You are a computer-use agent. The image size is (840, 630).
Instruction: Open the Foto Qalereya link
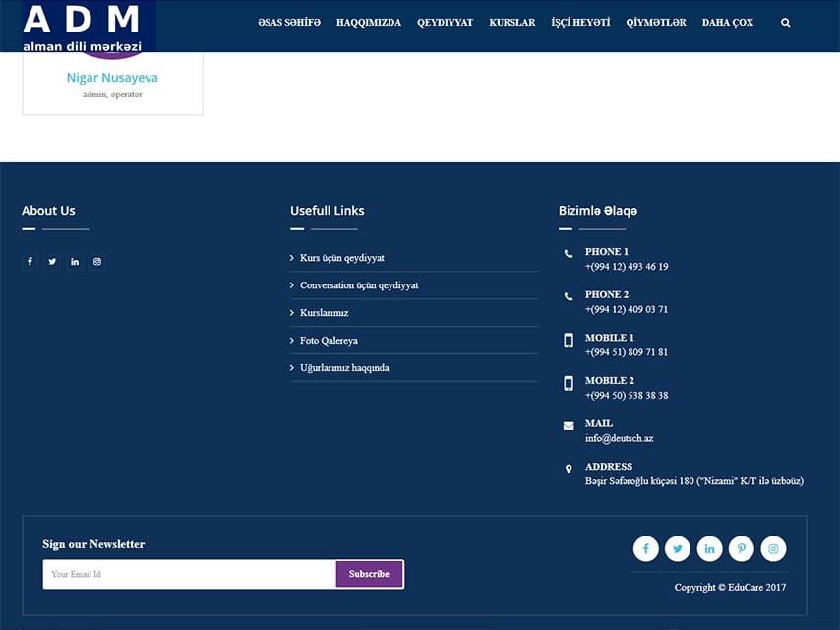(329, 341)
